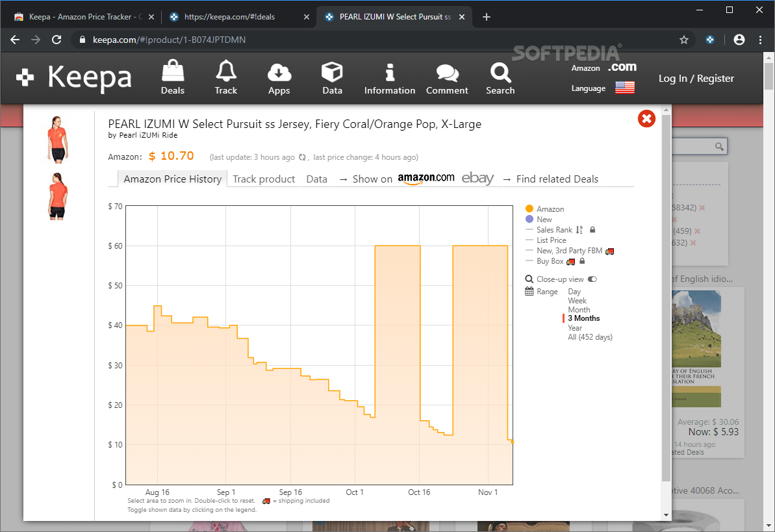Click Log In / Register
775x532 pixels.
coord(696,78)
